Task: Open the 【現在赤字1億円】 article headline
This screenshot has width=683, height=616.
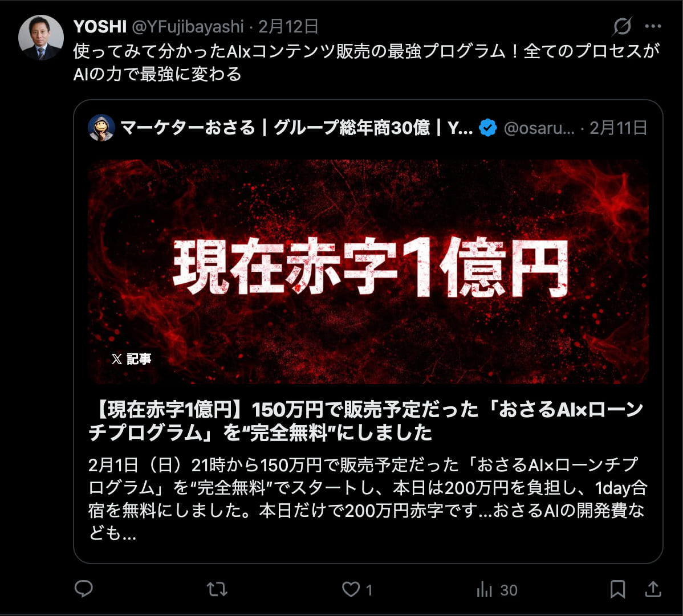Action: coord(366,421)
